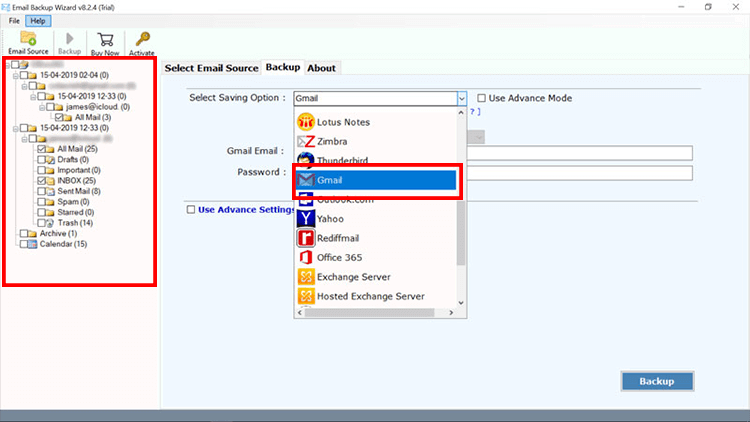This screenshot has height=422, width=750.
Task: Click the question mark help link
Action: tap(475, 111)
